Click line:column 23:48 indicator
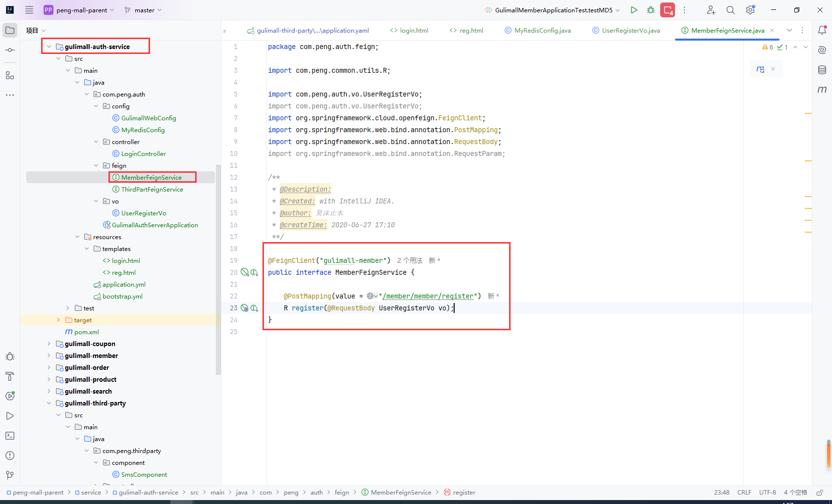 click(722, 493)
